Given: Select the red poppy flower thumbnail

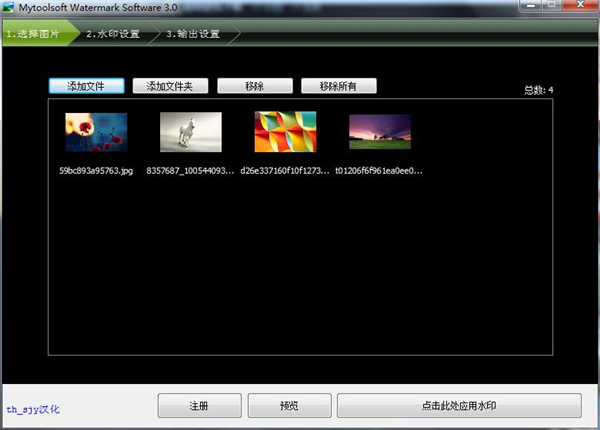Looking at the screenshot, I should tap(96, 132).
